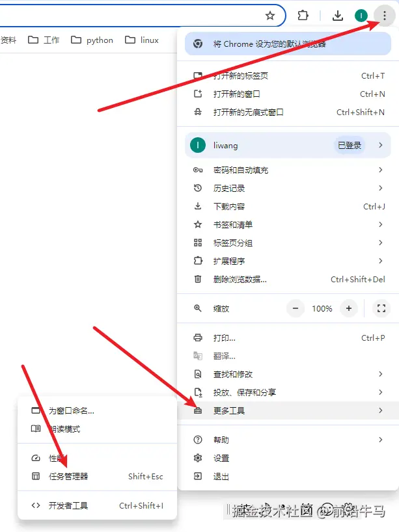Image resolution: width=399 pixels, height=532 pixels.
Task: Open 设置 from the Chrome menu
Action: click(x=288, y=458)
